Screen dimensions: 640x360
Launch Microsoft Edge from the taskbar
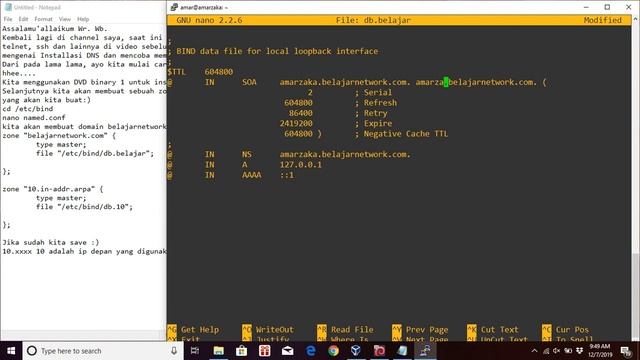pos(311,351)
